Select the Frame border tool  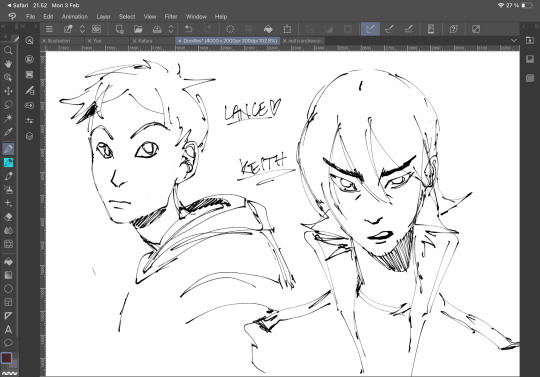point(8,302)
